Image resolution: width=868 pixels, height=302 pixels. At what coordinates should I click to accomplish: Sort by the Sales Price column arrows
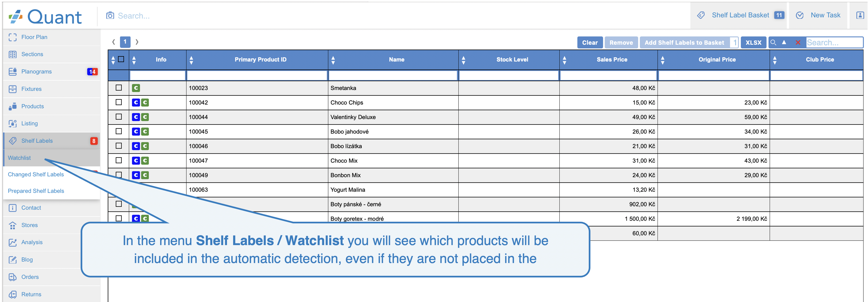(x=564, y=60)
